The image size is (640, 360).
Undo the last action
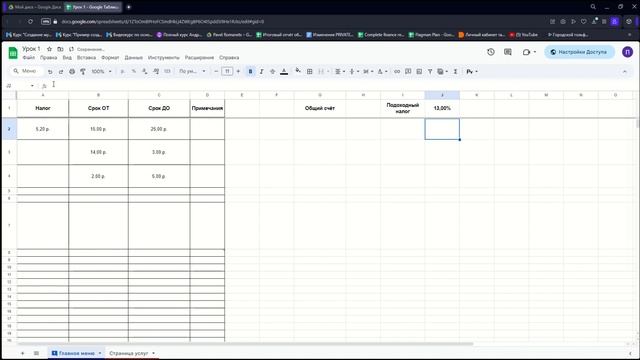(50, 71)
